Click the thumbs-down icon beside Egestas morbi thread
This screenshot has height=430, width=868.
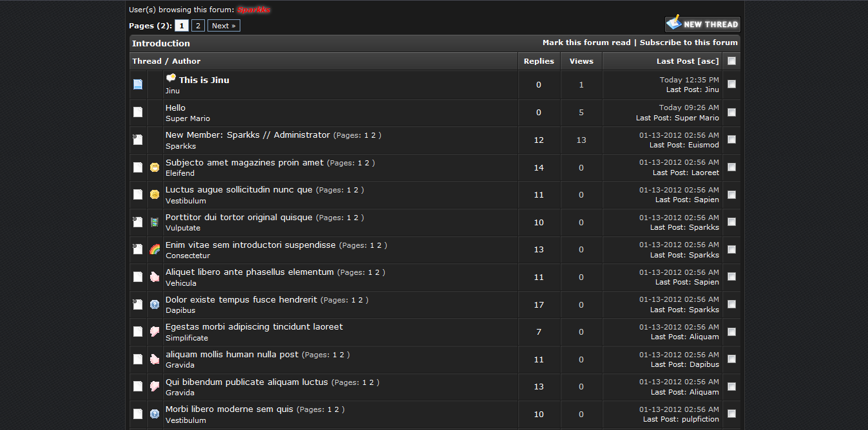(155, 332)
